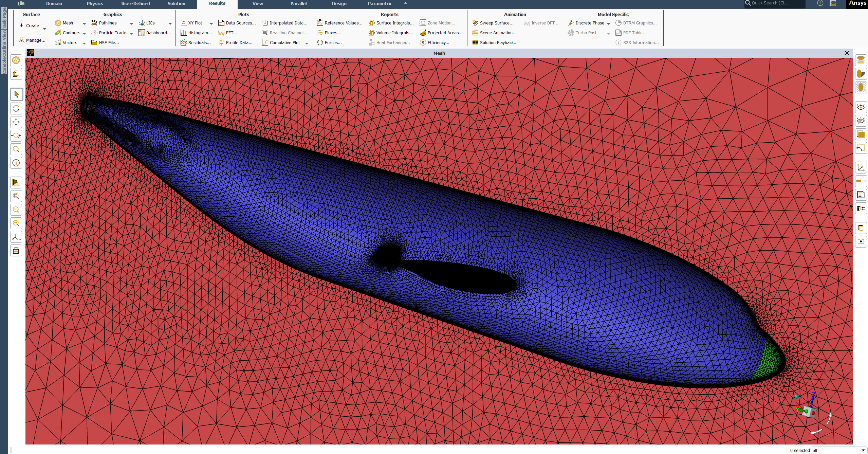Expand the Contours dropdown arrow
The width and height of the screenshot is (868, 454).
(84, 33)
